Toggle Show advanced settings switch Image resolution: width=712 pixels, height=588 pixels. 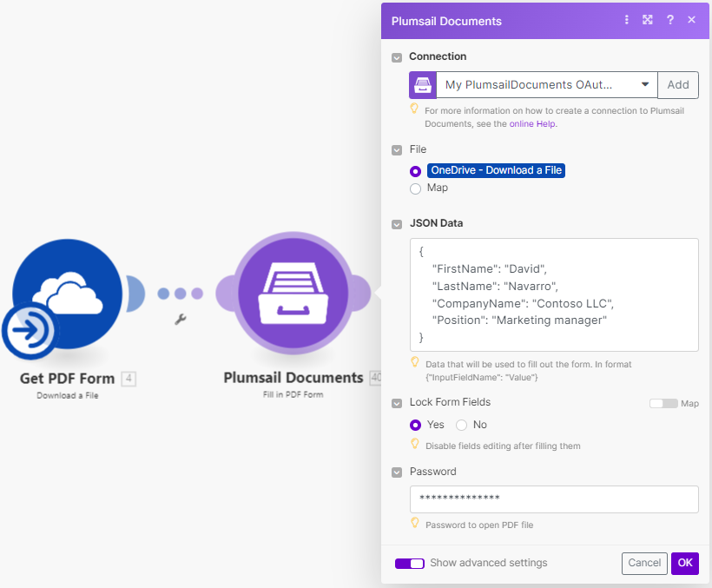410,564
